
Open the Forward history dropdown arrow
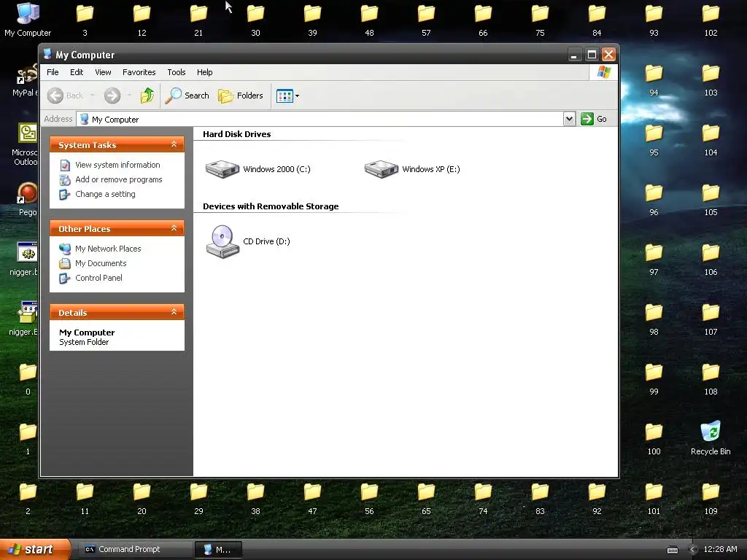[x=129, y=96]
